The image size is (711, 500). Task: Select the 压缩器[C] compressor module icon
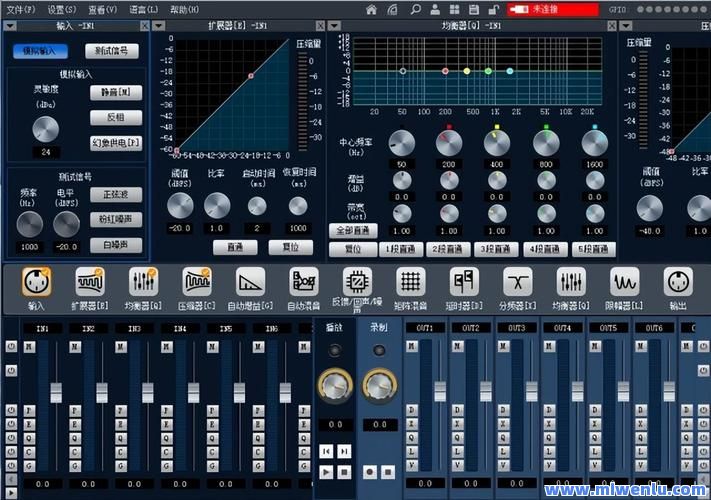tap(196, 282)
